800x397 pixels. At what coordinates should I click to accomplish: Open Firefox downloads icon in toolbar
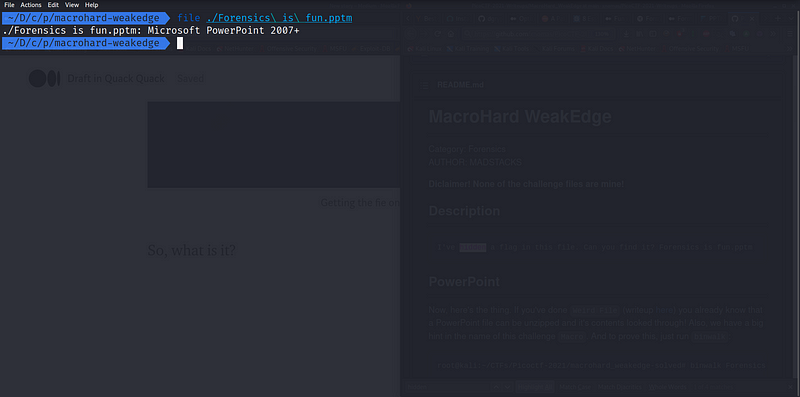click(x=626, y=34)
